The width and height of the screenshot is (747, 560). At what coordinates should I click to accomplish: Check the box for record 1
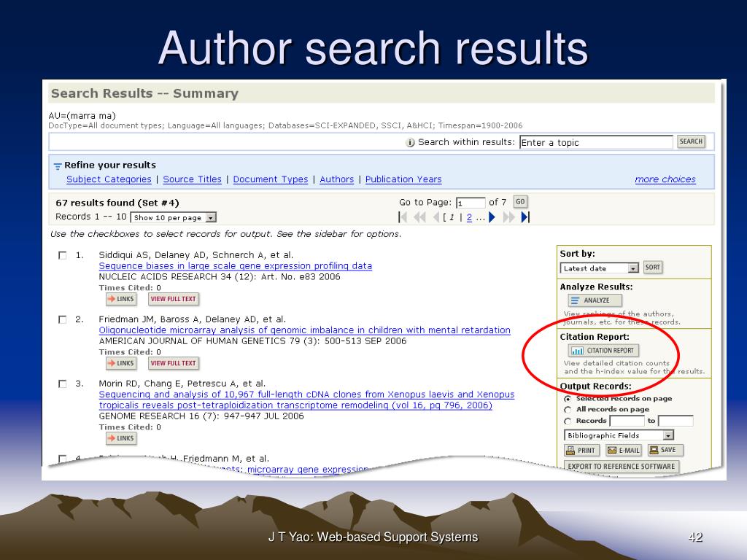(63, 256)
